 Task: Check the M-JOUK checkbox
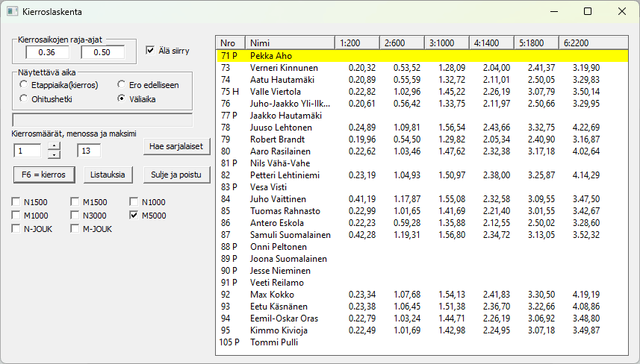(75, 229)
